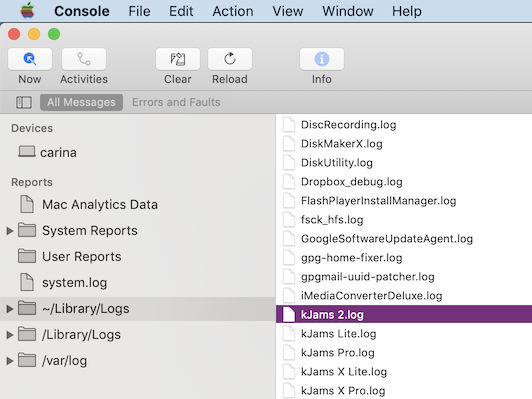Expand the System Reports folder

pos(10,231)
